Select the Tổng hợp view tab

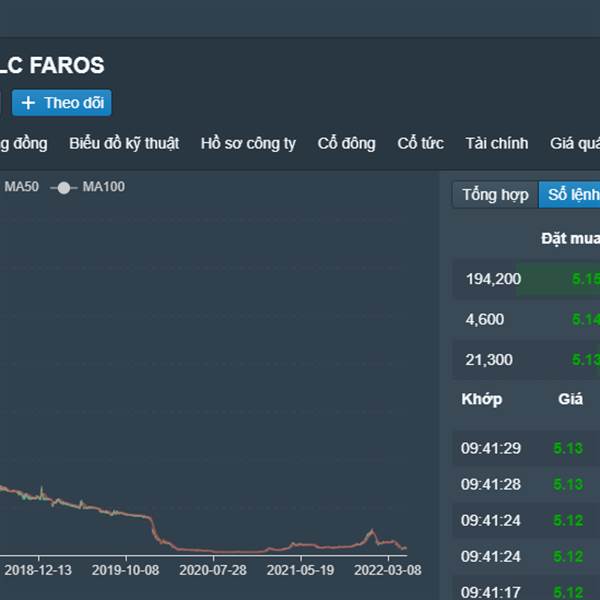pyautogui.click(x=495, y=195)
